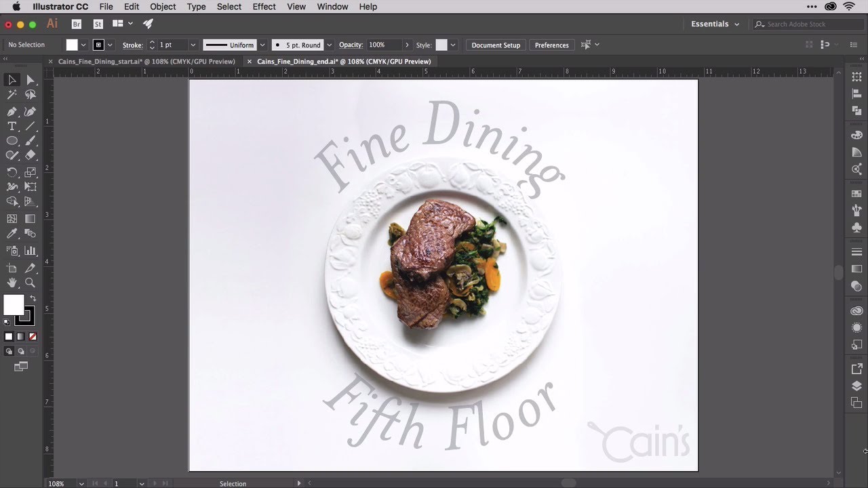Select the Slice tool
Screen dimensions: 868x488
pos(30,268)
